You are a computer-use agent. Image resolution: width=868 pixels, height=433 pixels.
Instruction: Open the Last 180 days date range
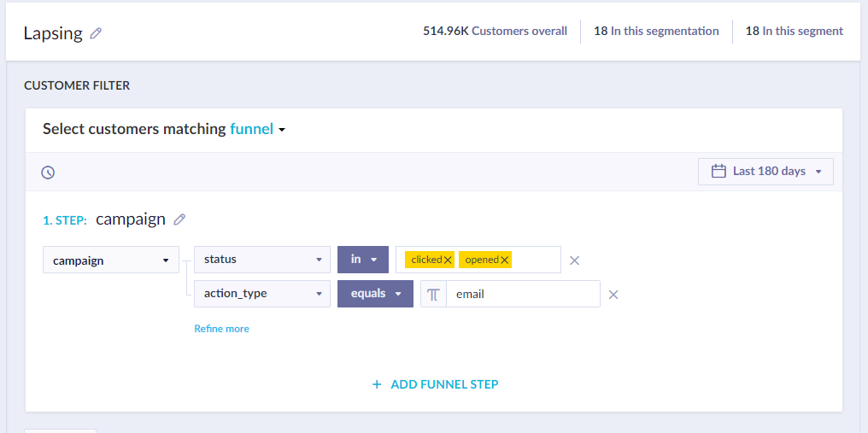coord(765,172)
